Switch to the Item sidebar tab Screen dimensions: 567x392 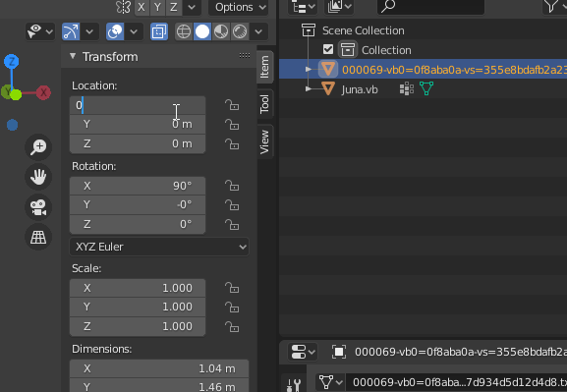(265, 67)
